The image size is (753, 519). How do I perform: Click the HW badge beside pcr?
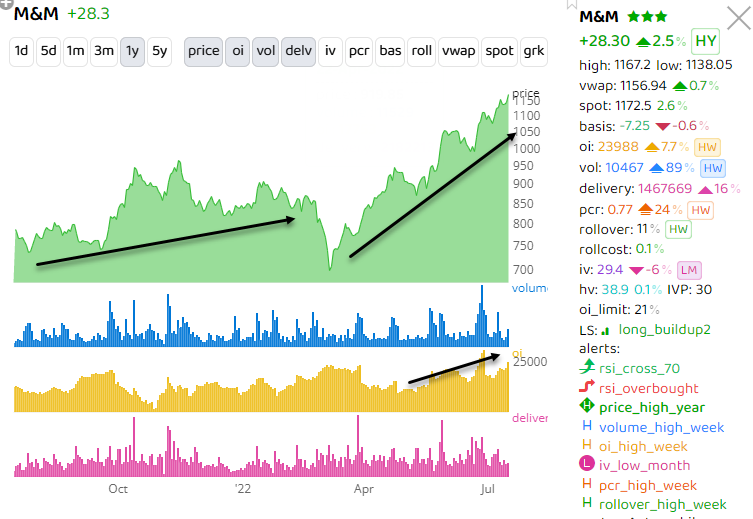pos(700,210)
